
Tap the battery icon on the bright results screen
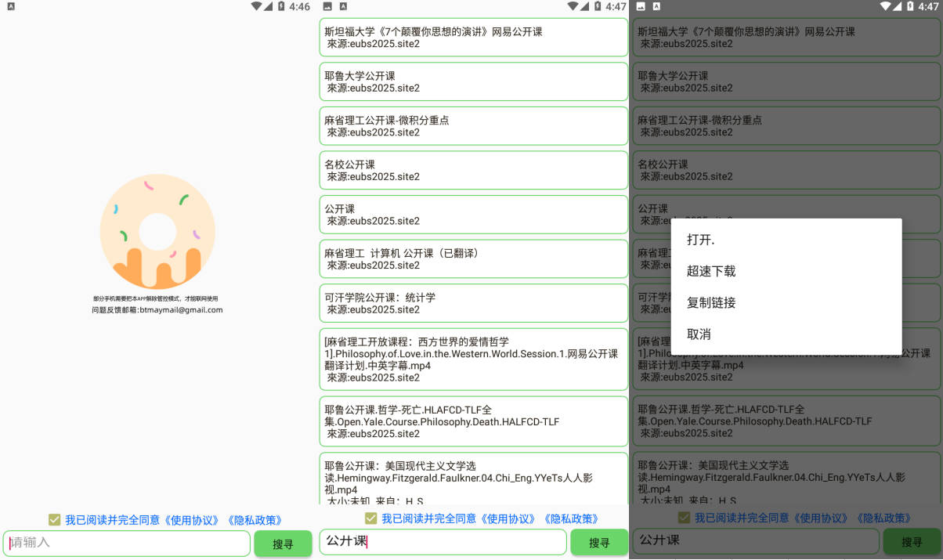pos(597,6)
